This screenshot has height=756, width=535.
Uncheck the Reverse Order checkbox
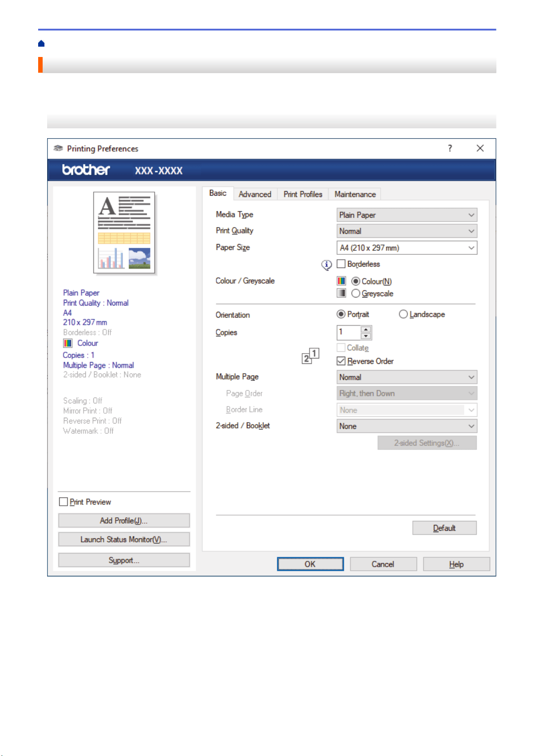coord(341,361)
